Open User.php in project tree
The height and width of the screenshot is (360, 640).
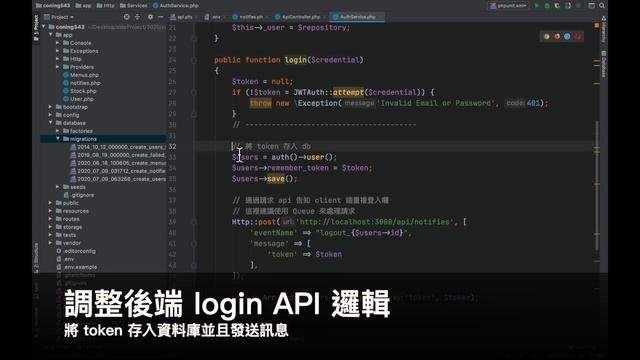click(x=78, y=99)
